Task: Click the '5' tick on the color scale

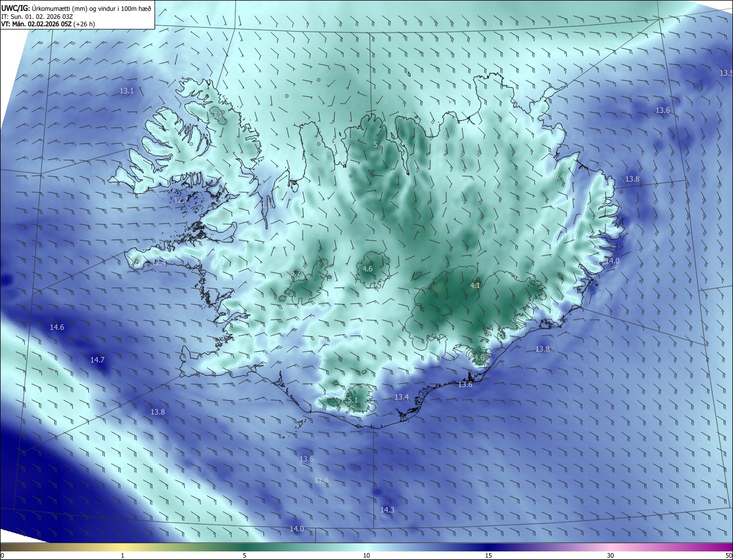Action: pyautogui.click(x=245, y=555)
